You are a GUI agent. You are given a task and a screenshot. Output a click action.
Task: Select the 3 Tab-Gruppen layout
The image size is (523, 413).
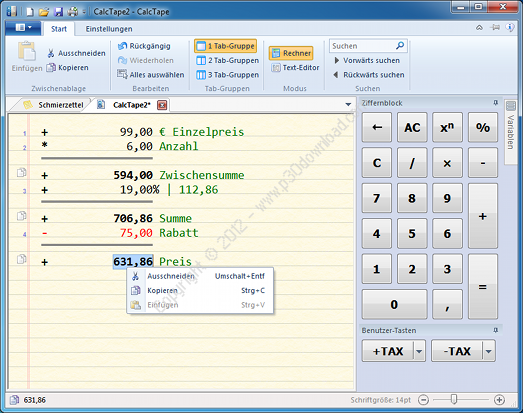coord(227,75)
